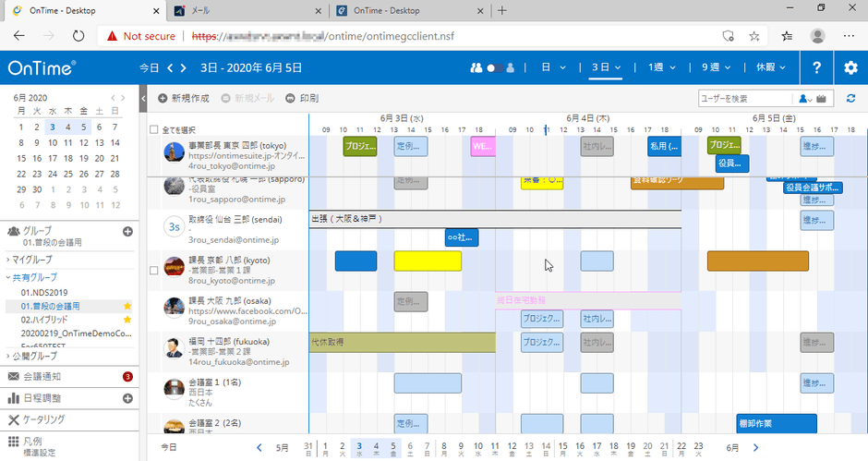Image resolution: width=868 pixels, height=461 pixels.
Task: Collapse the left sidebar with the arrow handle
Action: point(144,98)
